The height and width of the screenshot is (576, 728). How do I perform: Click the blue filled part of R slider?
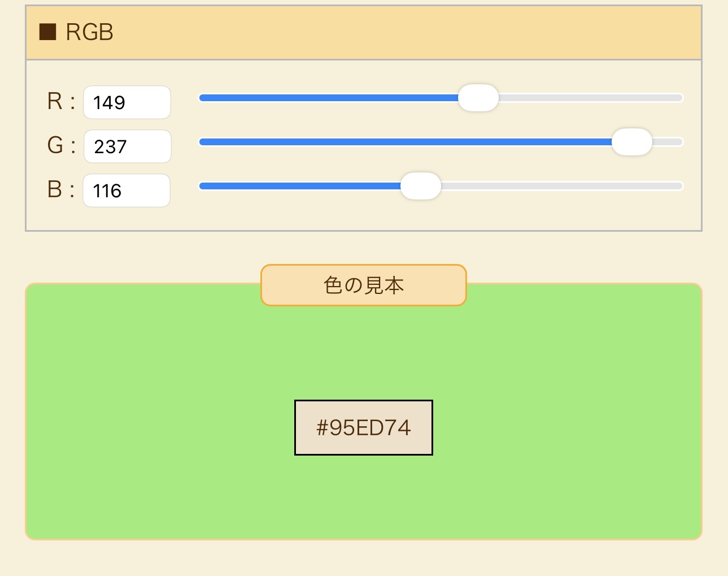[x=328, y=98]
